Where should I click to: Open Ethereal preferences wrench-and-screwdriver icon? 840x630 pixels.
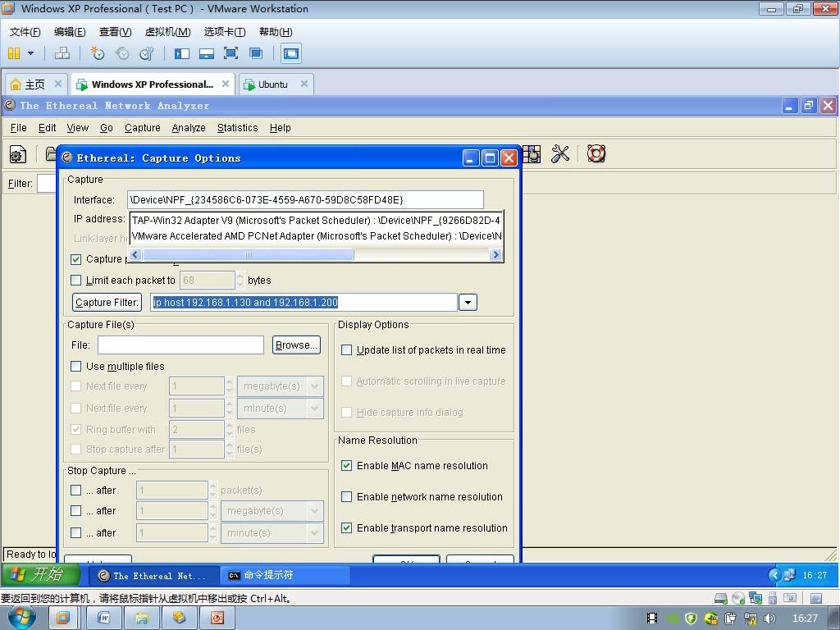[559, 154]
